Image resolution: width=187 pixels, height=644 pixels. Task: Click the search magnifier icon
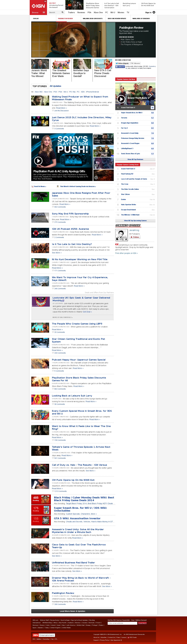pyautogui.click(x=63, y=12)
